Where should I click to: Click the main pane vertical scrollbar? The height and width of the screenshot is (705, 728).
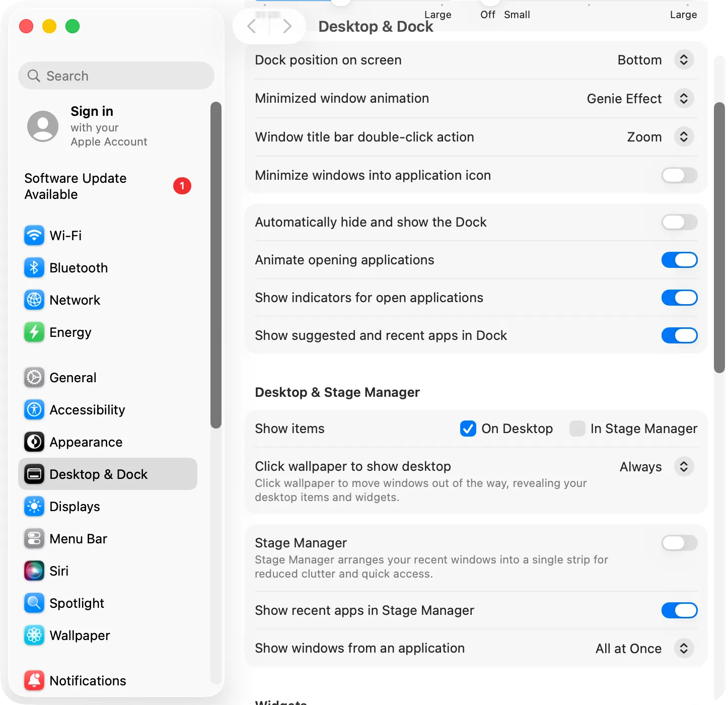point(719,238)
